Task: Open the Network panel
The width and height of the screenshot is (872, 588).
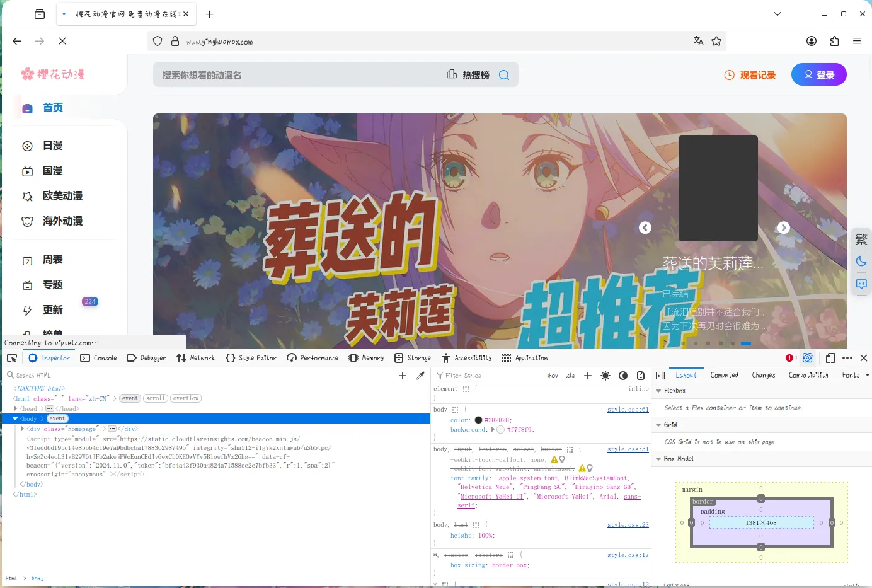Action: pos(196,358)
